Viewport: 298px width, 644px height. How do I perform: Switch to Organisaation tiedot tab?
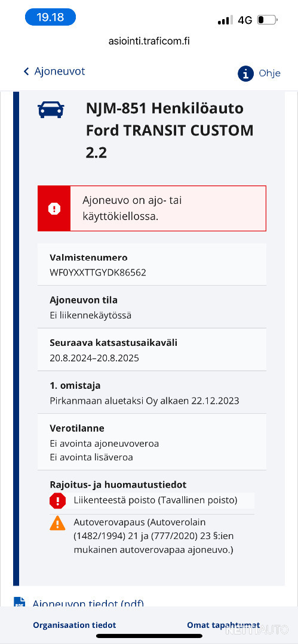pos(75,625)
